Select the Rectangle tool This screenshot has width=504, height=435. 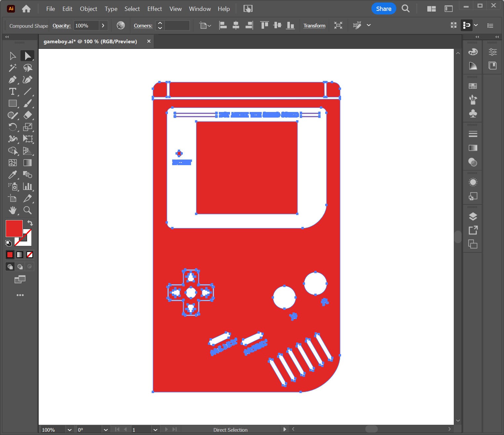(x=13, y=103)
